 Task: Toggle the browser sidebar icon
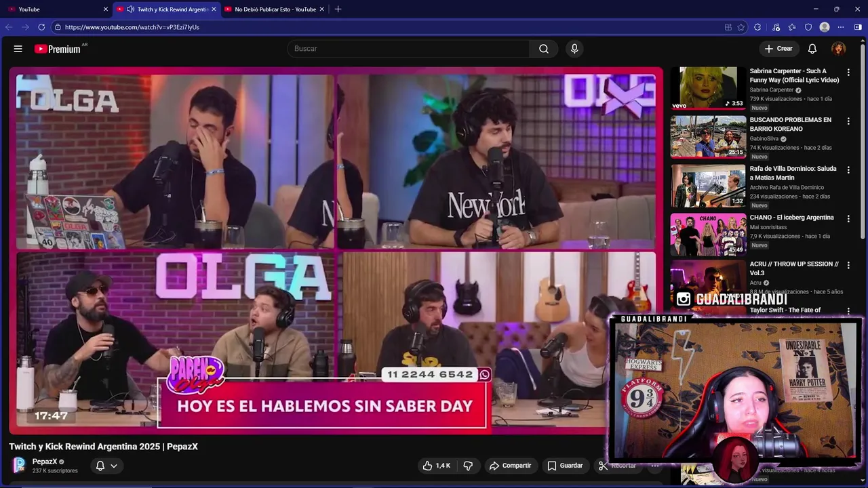[x=858, y=27]
